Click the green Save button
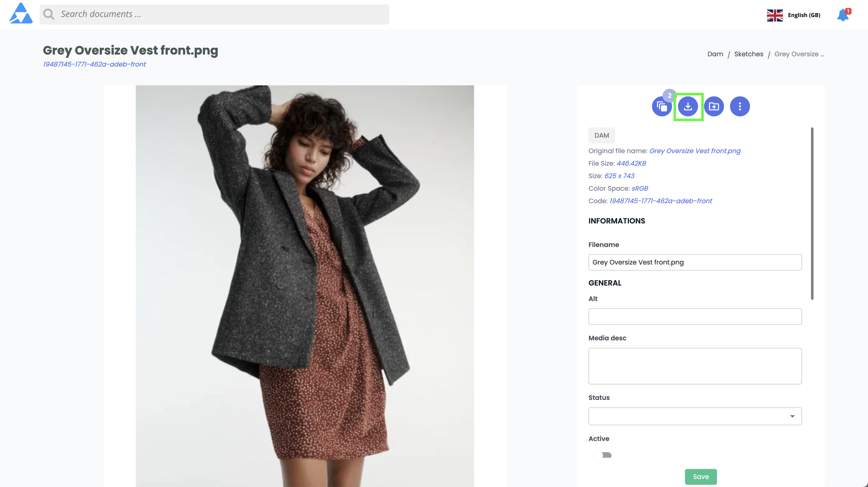 (700, 476)
